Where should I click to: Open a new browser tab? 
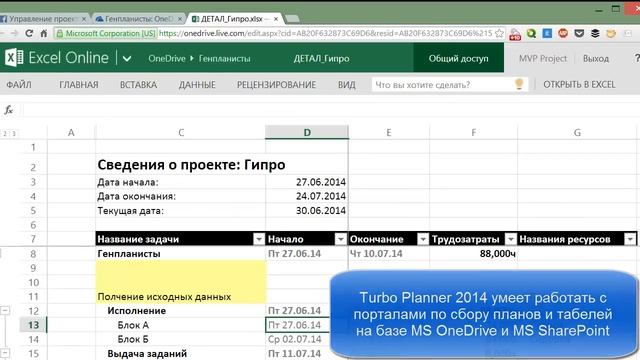click(291, 19)
